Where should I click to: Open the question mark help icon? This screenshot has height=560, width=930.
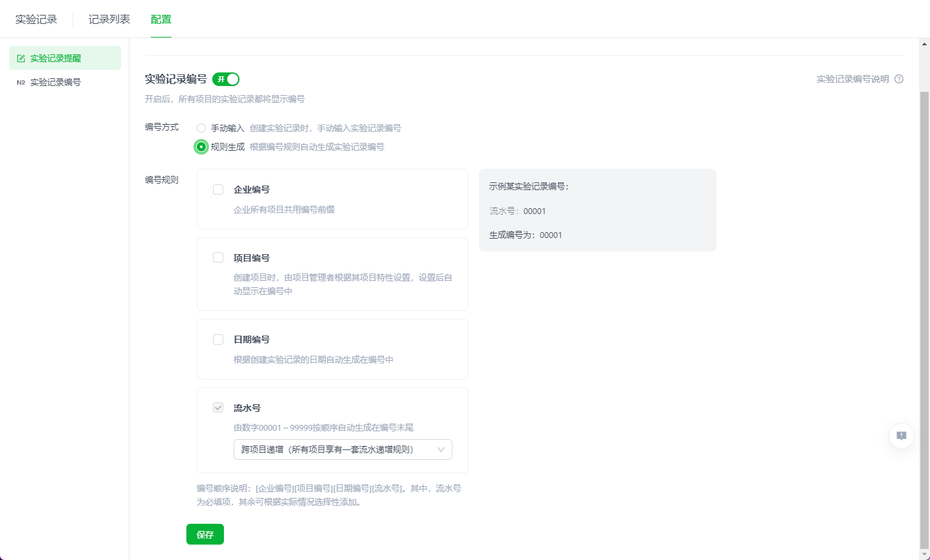900,79
